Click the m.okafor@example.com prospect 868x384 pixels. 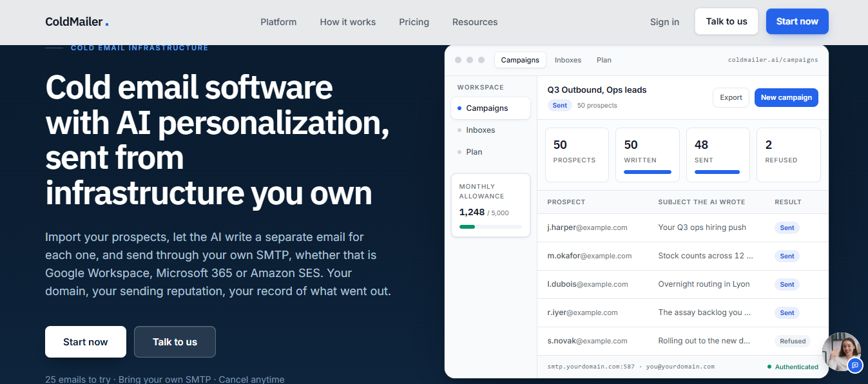590,256
